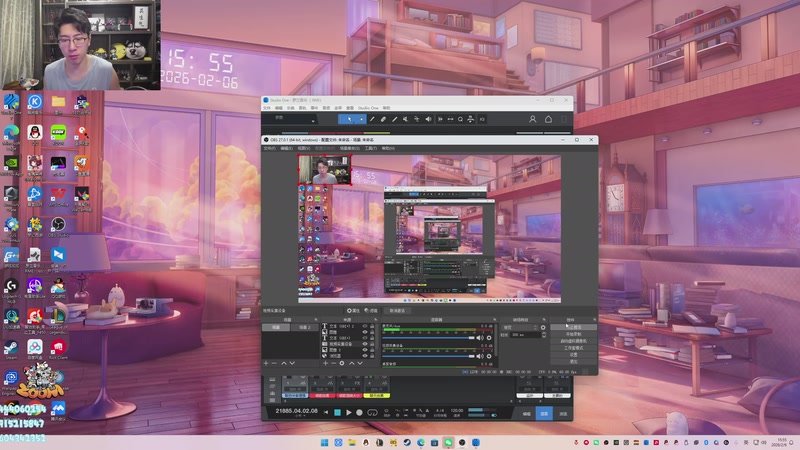
Task: Click the IQ quantize button in Studio One
Action: [482, 119]
